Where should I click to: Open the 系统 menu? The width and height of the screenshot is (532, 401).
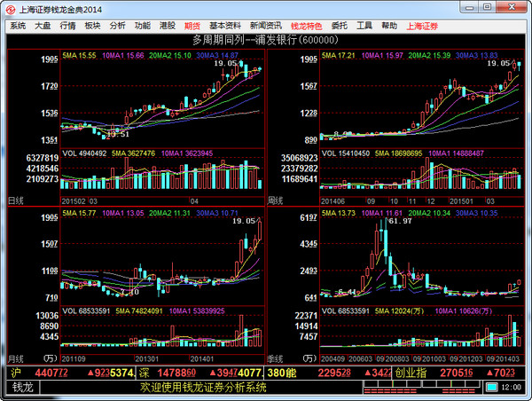pyautogui.click(x=18, y=26)
